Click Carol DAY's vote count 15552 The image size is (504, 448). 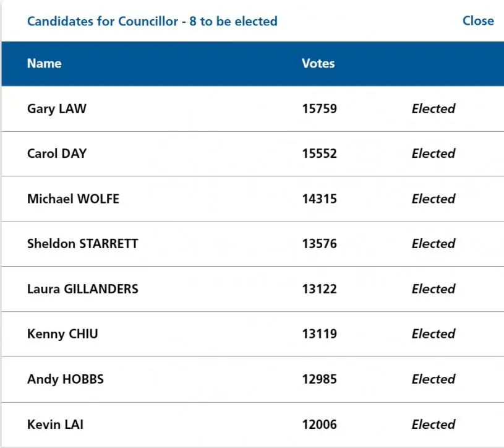(x=319, y=153)
